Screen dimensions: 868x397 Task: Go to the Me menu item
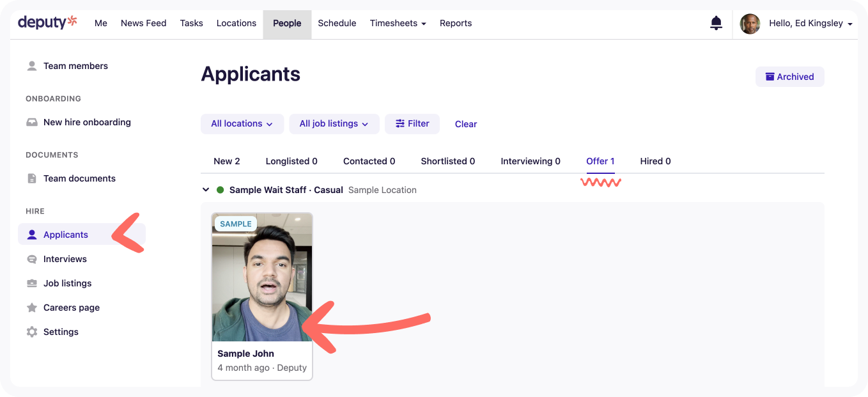coord(101,23)
